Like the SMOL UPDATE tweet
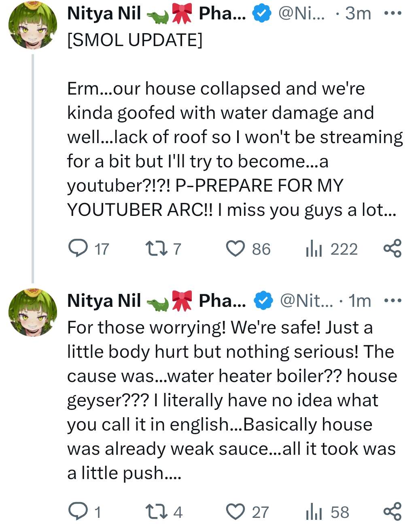Viewport: 420px width, 532px height. pos(248,249)
